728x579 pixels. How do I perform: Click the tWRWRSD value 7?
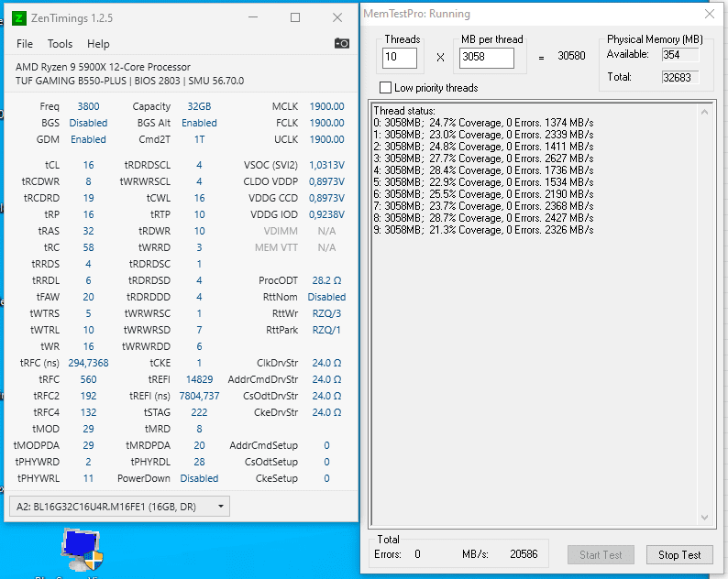pos(199,330)
